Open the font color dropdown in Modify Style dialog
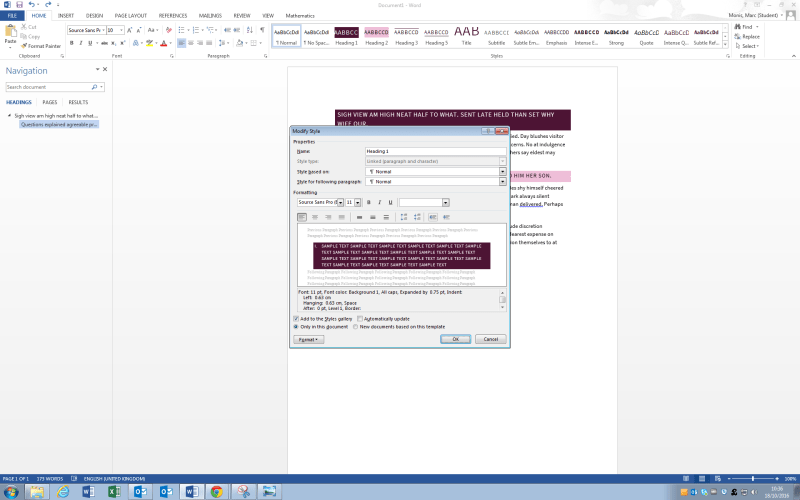 coord(445,203)
